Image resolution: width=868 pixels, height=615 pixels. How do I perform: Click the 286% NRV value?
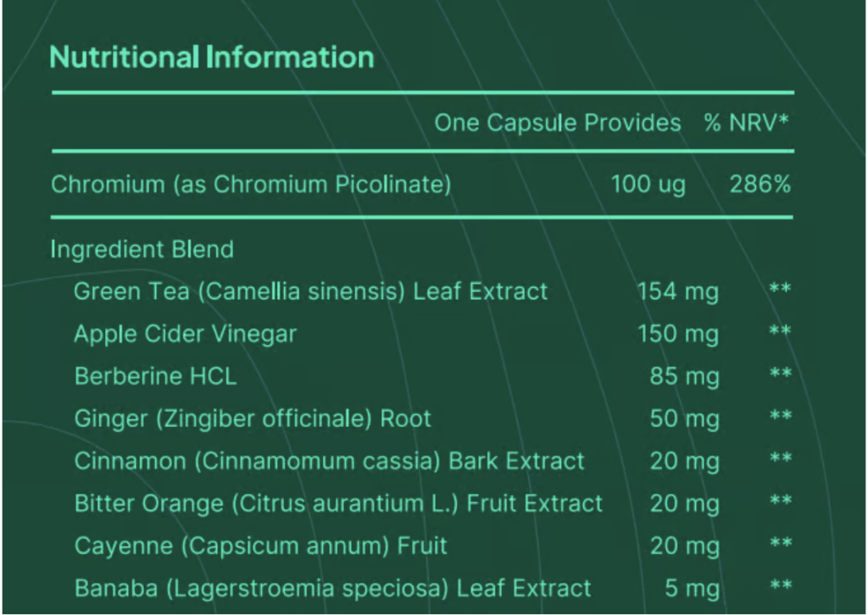(759, 184)
